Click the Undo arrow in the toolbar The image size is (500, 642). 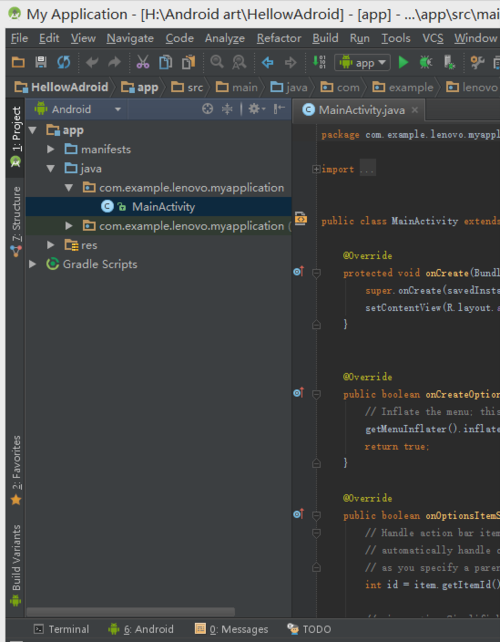[x=92, y=62]
